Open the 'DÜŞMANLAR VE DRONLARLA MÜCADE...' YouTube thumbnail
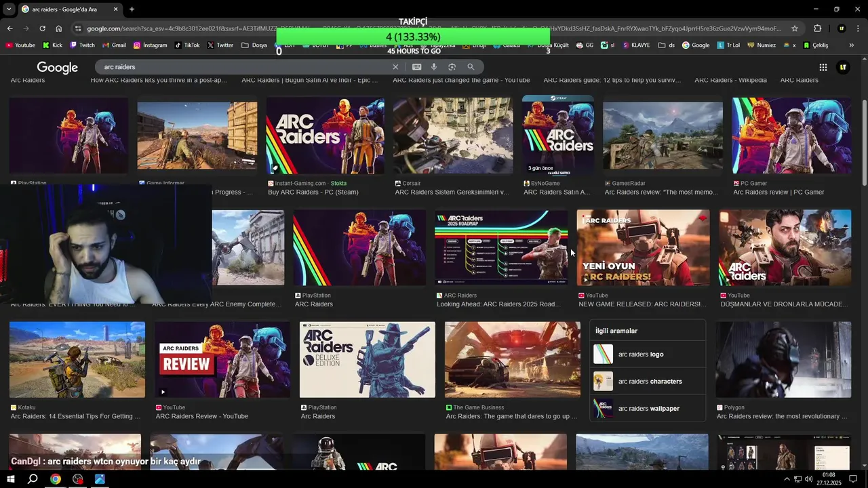Screen dimensions: 868x488 (x=785, y=247)
